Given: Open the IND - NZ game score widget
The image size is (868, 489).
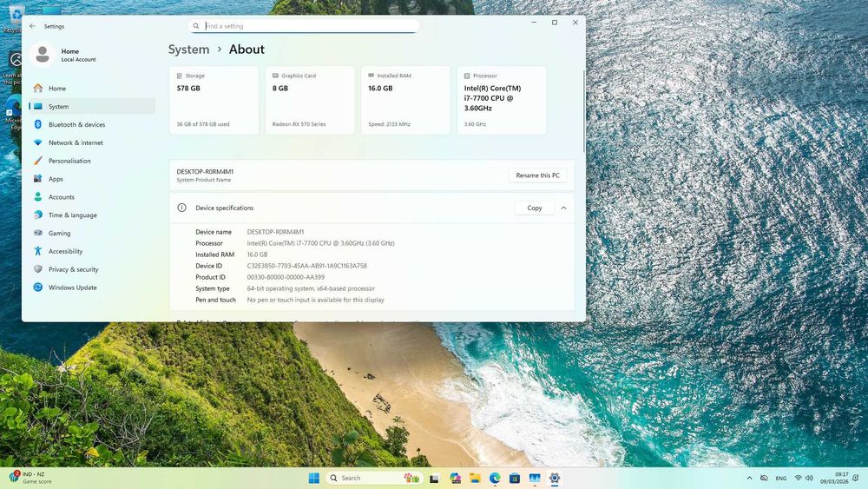Looking at the screenshot, I should click(x=31, y=478).
